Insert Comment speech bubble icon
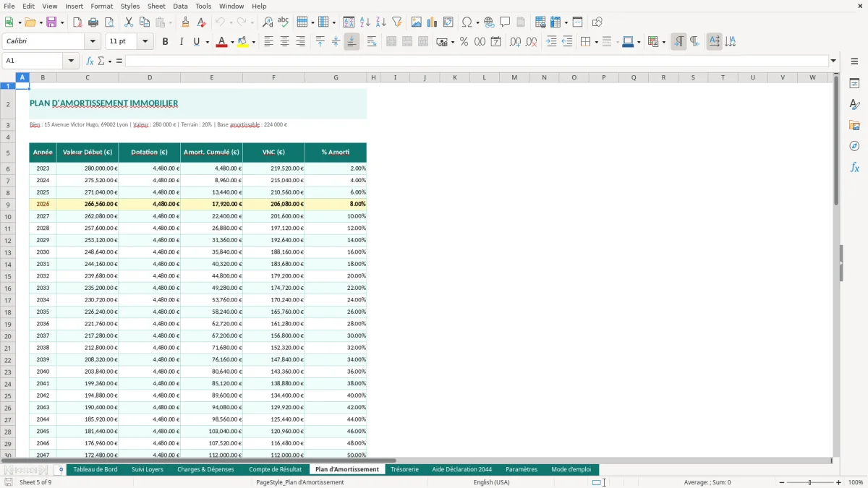 pyautogui.click(x=505, y=22)
